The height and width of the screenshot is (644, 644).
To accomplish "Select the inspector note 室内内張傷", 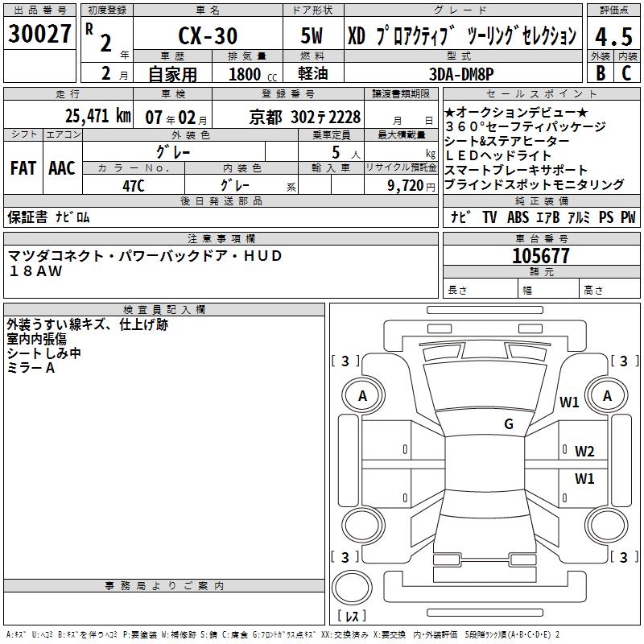I will point(37,339).
